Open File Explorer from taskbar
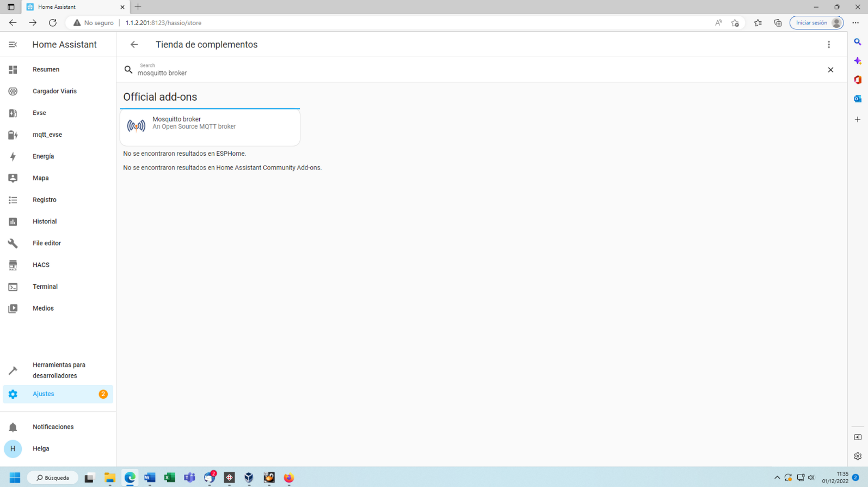 tap(110, 478)
